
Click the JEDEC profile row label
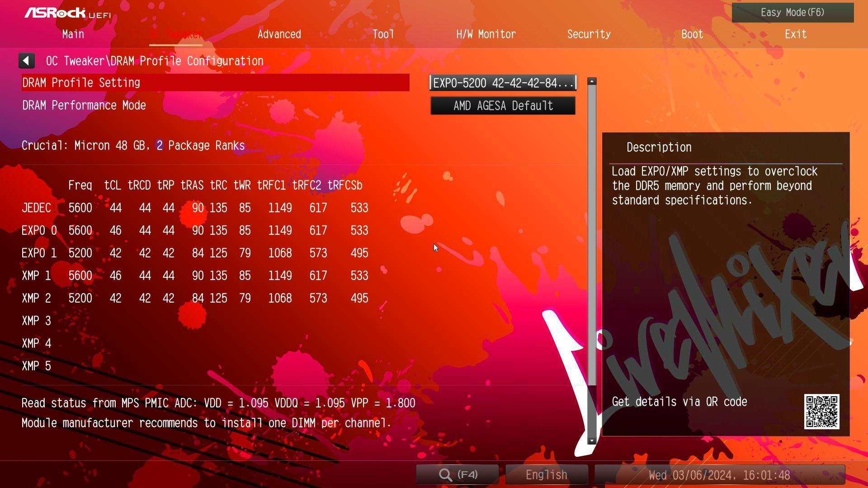tap(36, 208)
